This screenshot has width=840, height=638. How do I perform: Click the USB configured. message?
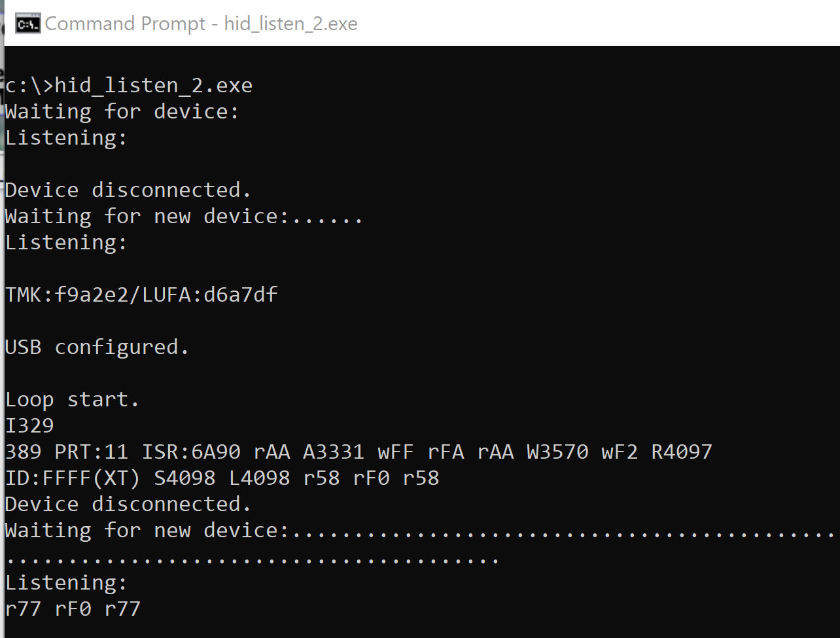97,347
